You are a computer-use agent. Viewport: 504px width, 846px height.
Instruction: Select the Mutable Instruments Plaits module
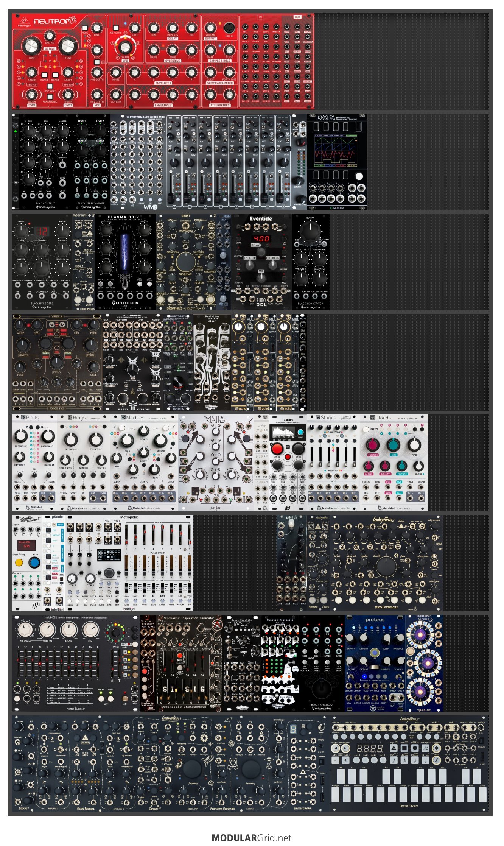click(34, 463)
